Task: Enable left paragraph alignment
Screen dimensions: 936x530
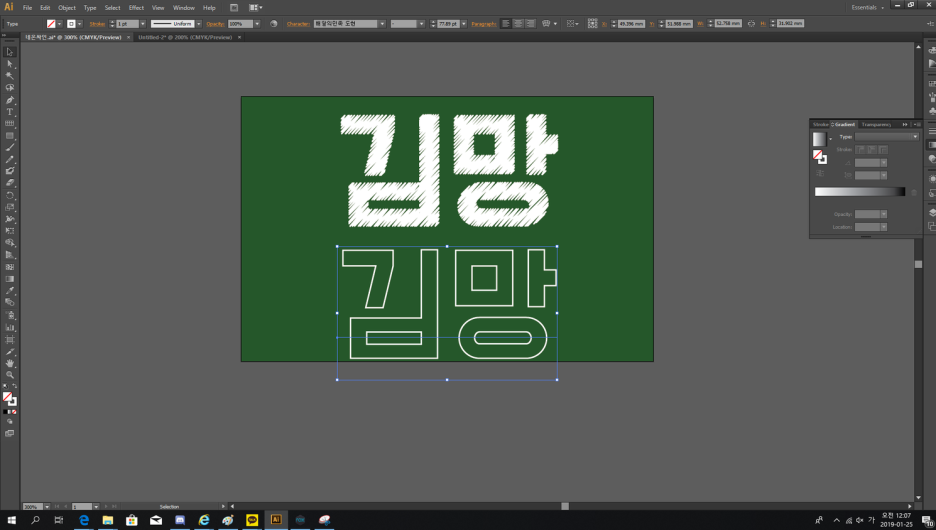Action: point(506,23)
